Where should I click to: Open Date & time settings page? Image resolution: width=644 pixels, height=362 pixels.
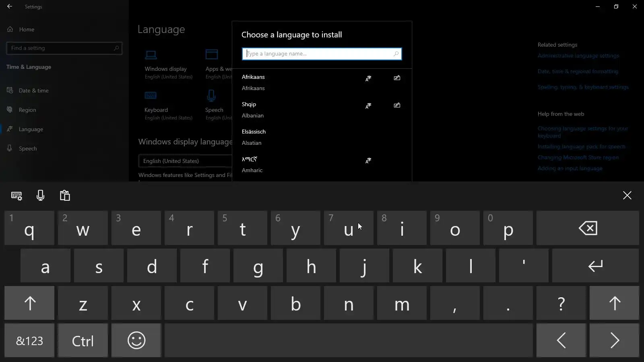tap(64, 90)
